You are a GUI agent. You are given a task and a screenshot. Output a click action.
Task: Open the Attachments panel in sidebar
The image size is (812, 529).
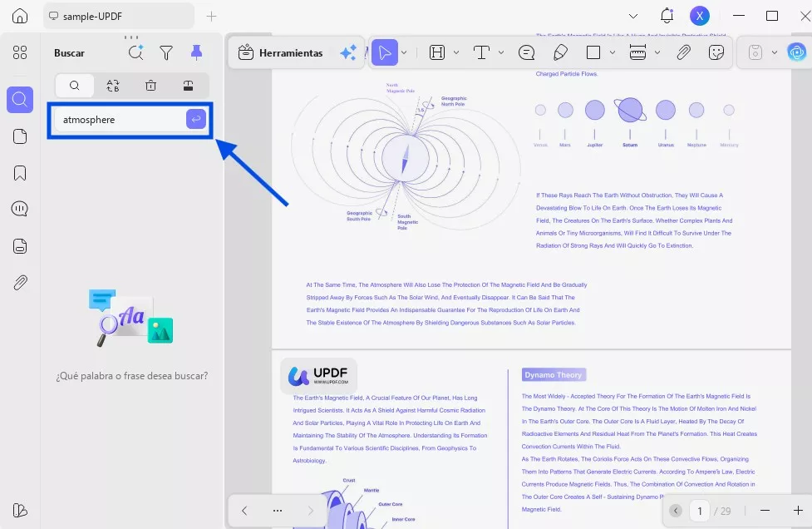pos(20,282)
